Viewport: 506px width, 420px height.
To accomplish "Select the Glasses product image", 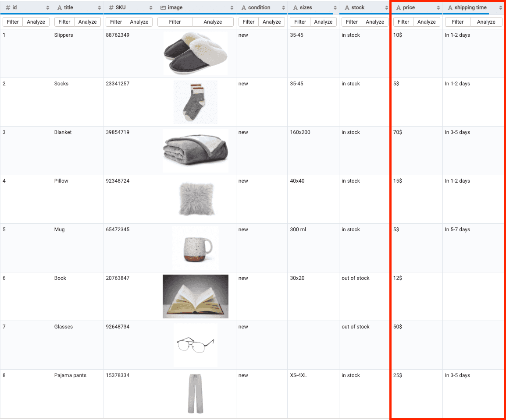I will pos(195,345).
